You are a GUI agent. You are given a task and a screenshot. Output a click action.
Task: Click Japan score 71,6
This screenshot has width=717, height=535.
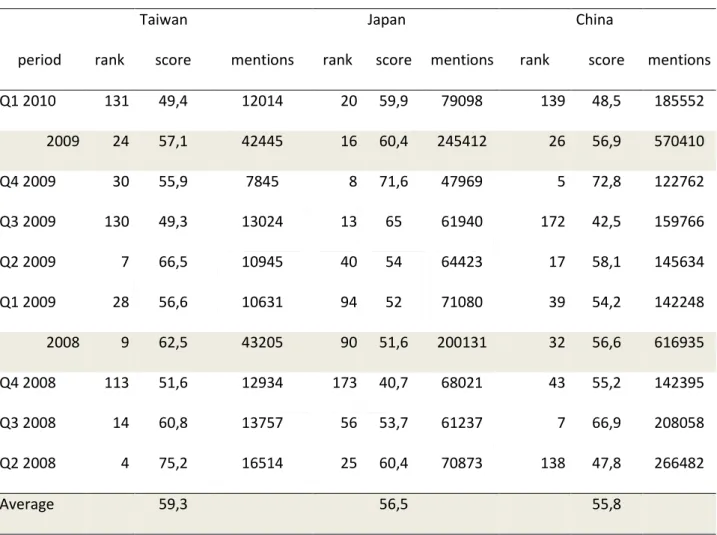click(x=393, y=182)
